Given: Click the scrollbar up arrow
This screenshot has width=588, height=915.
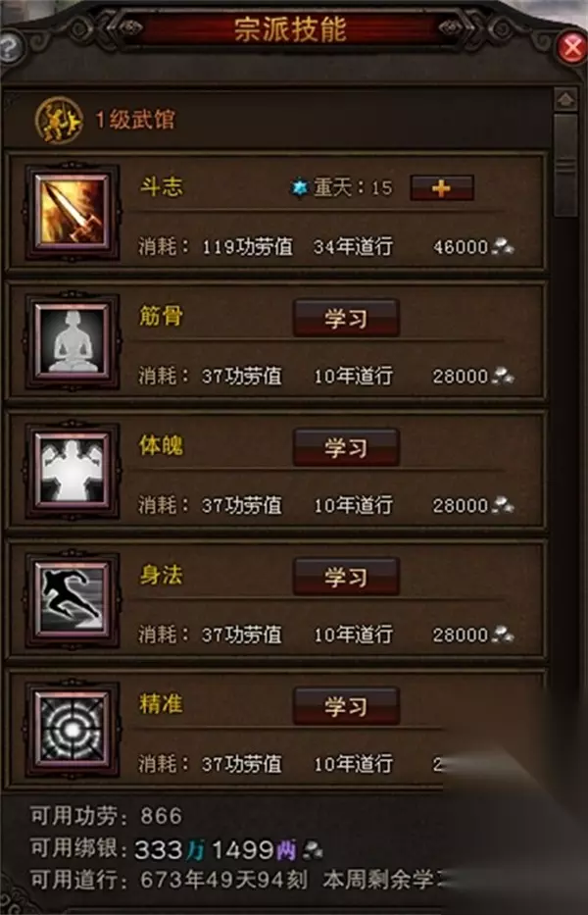Looking at the screenshot, I should 565,100.
